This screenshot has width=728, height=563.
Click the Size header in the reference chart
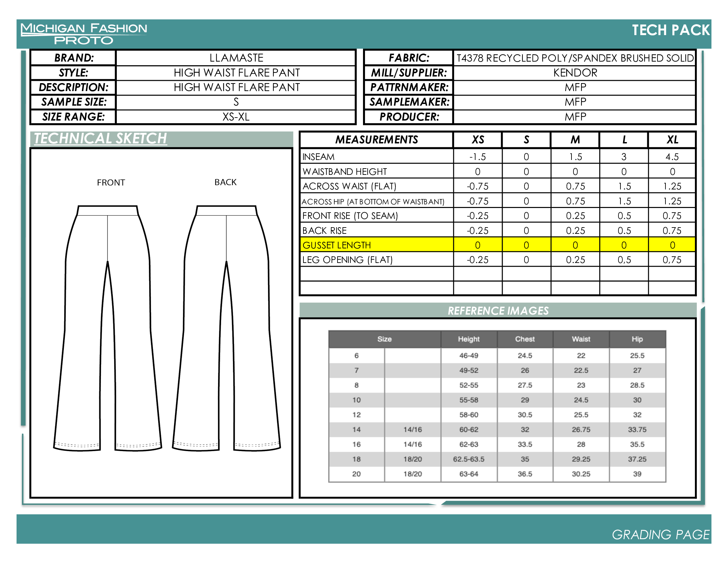pos(384,339)
